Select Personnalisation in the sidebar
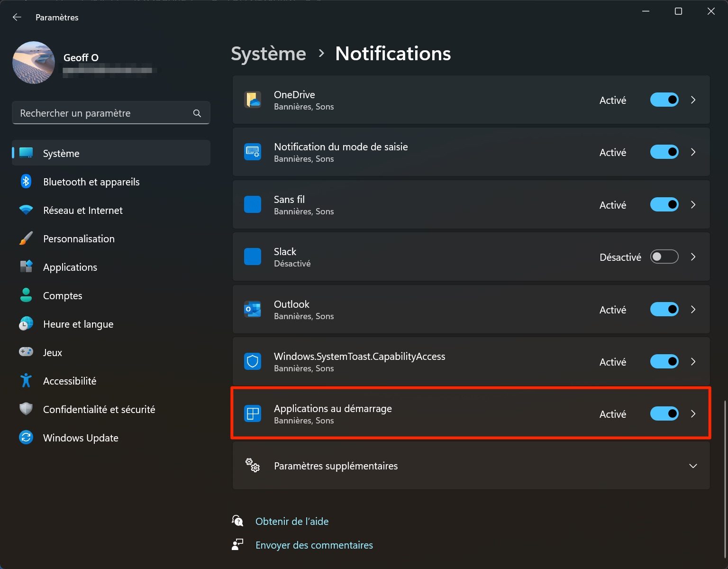The width and height of the screenshot is (728, 569). coord(111,239)
